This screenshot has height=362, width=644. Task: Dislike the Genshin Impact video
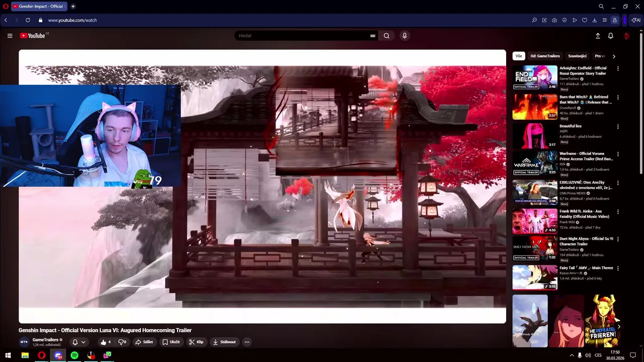pyautogui.click(x=122, y=342)
